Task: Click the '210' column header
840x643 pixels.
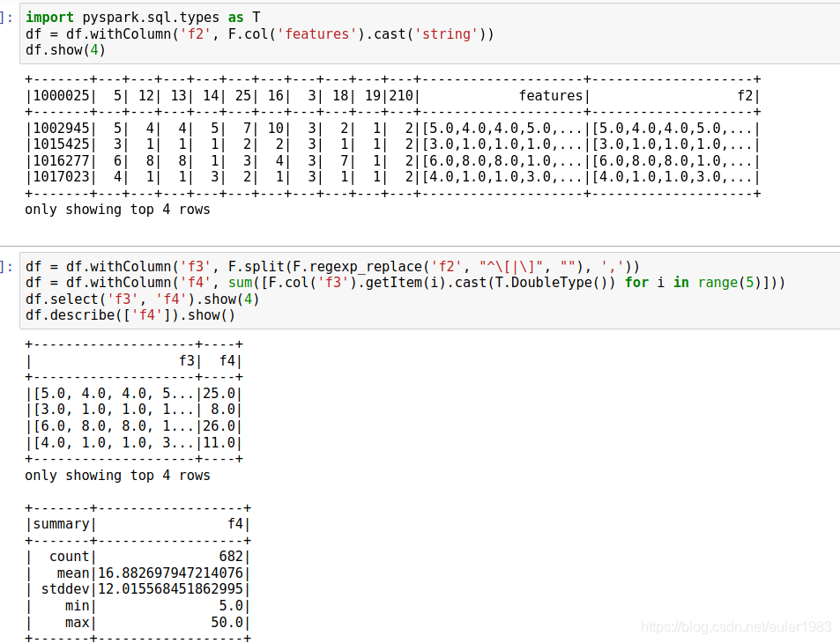Action: [x=401, y=96]
